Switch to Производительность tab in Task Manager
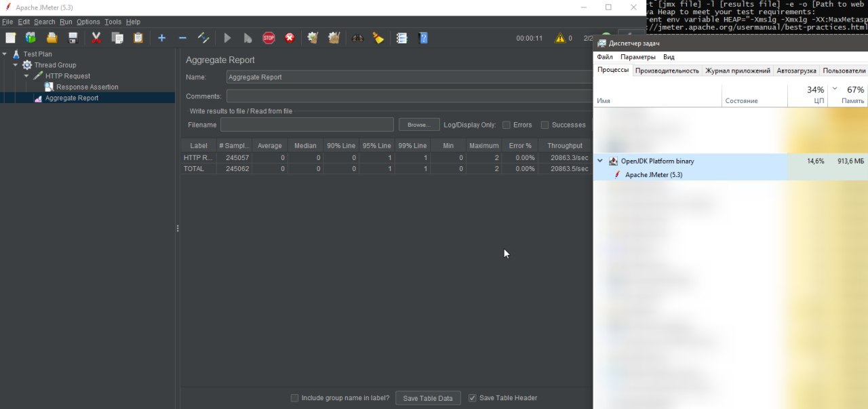The width and height of the screenshot is (868, 409). click(667, 71)
